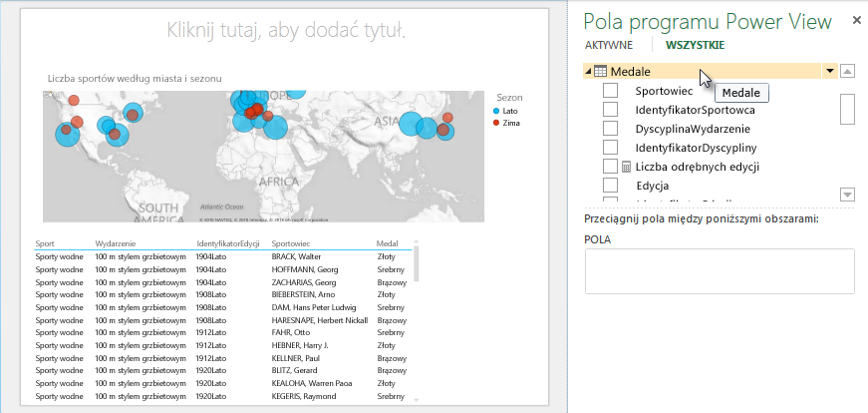The height and width of the screenshot is (413, 868).
Task: Select the cell 'BIEBERSTEIN, Arno'
Action: pos(303,294)
